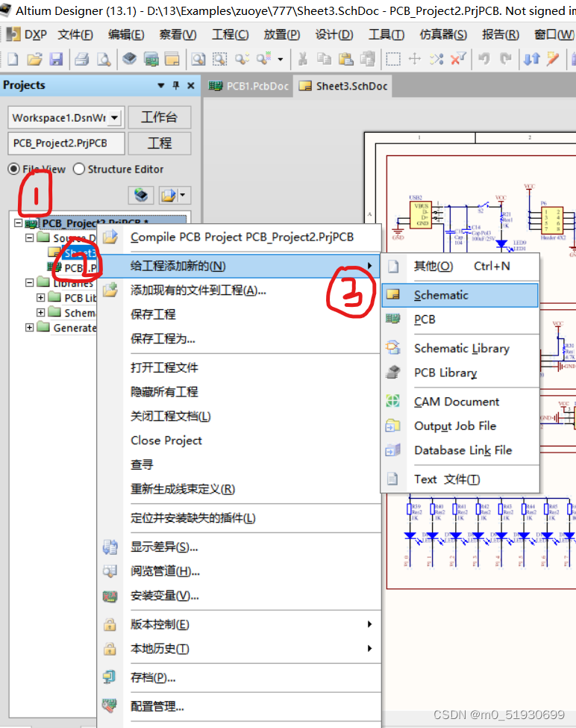Choose 保存工程 in context menu
Viewport: 576px width, 728px height.
pyautogui.click(x=240, y=315)
